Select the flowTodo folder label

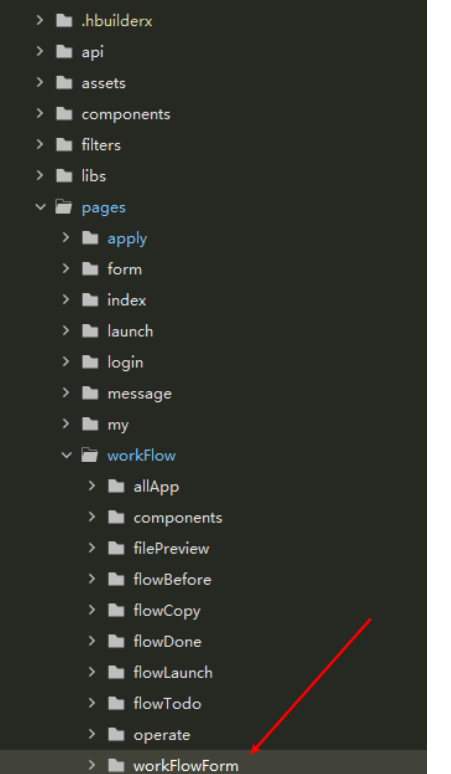tap(167, 703)
